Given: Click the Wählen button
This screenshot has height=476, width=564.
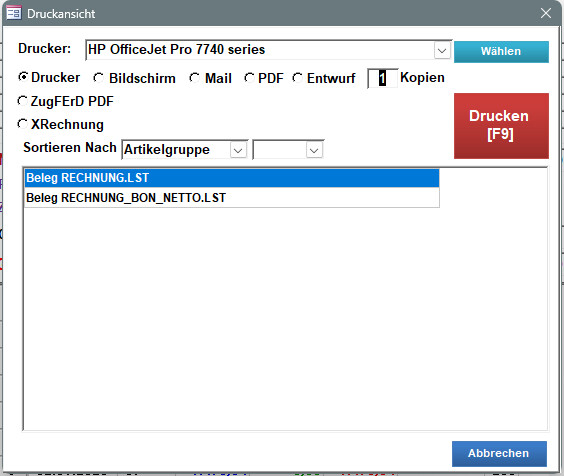Looking at the screenshot, I should click(501, 51).
